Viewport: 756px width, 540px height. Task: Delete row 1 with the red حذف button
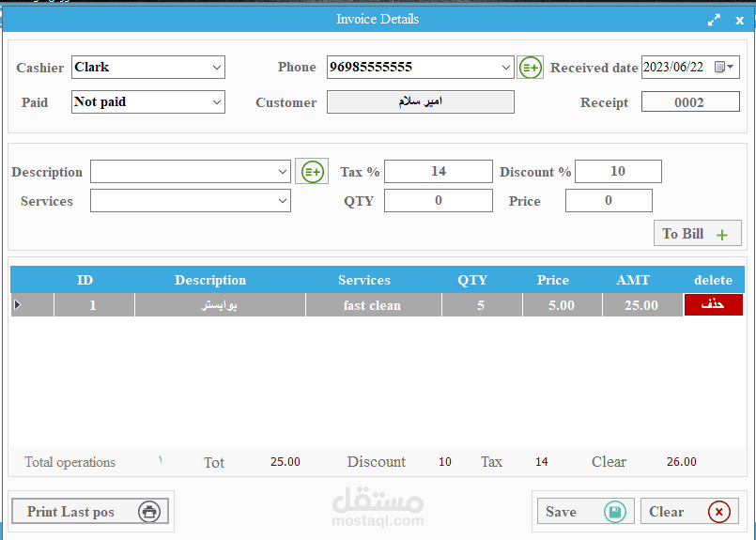(x=713, y=304)
